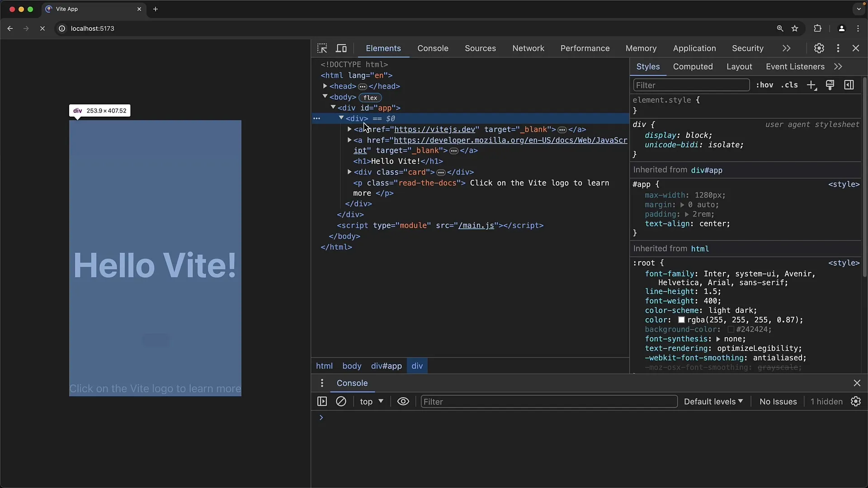Close the Vite App tab
This screenshot has height=488, width=868.
(139, 9)
